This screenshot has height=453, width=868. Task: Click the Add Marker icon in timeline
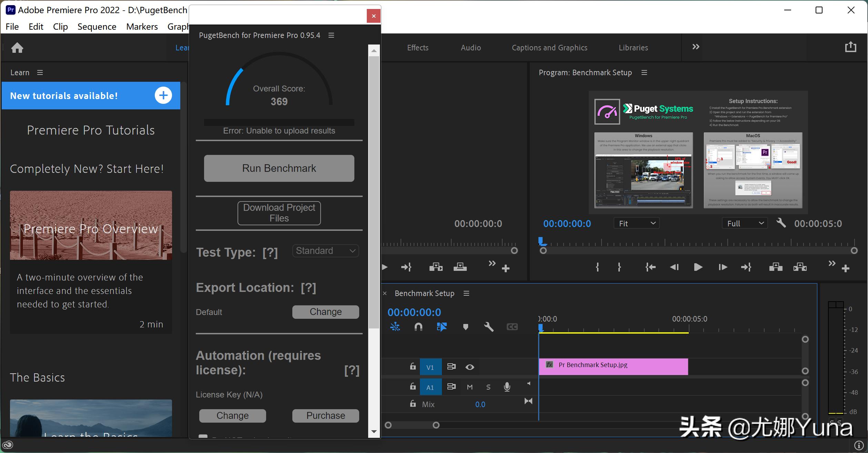point(465,327)
